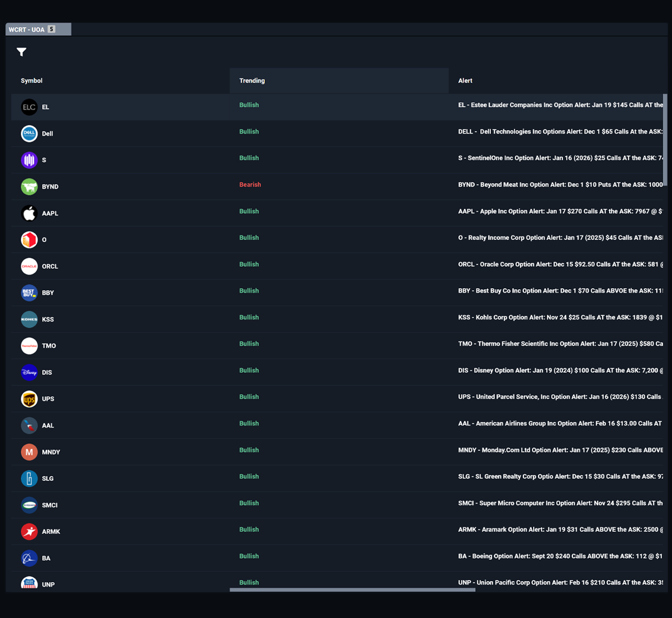Click the Thermo Fisher logo icon
Viewport: 672px width, 618px height.
point(29,346)
